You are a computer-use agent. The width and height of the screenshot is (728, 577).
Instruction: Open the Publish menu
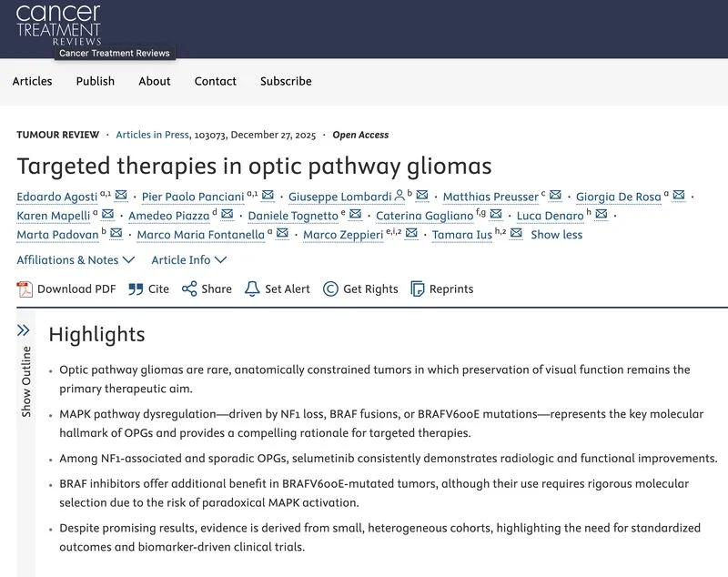96,81
